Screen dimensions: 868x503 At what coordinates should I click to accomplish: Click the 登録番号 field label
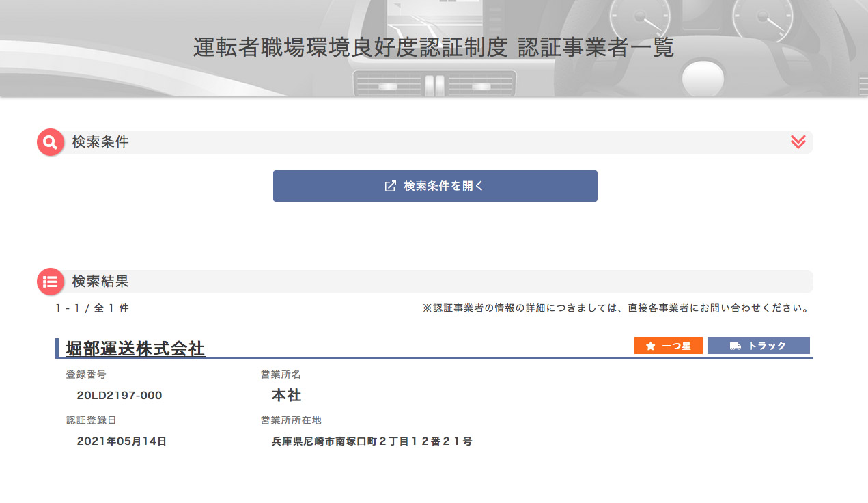(86, 375)
